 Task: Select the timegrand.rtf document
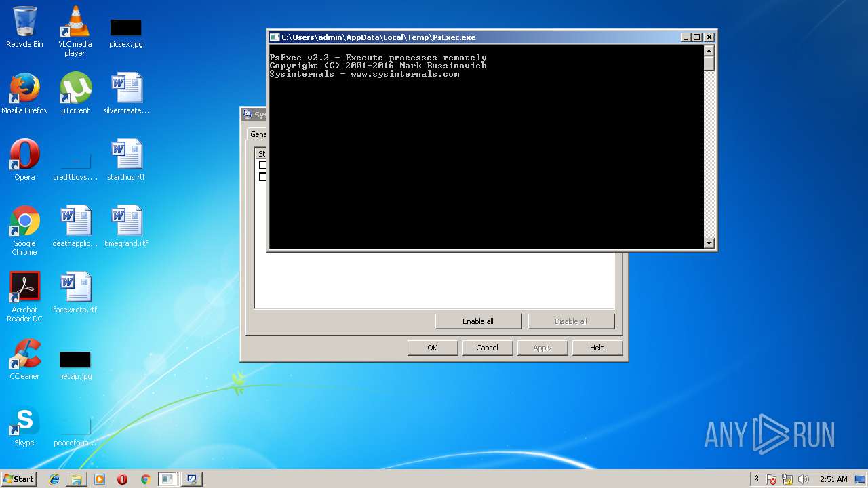[126, 226]
